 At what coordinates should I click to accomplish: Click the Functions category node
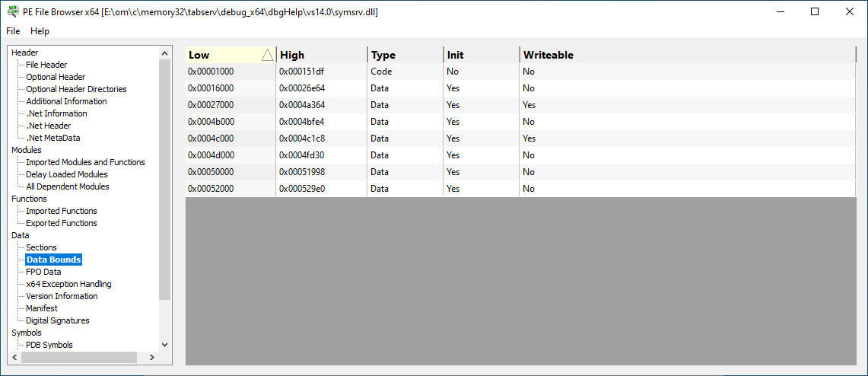tap(30, 199)
